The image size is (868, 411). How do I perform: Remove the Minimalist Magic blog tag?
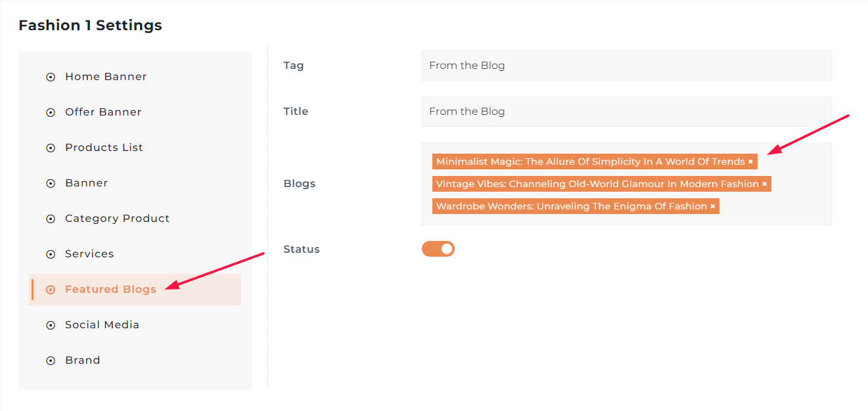[x=750, y=162]
